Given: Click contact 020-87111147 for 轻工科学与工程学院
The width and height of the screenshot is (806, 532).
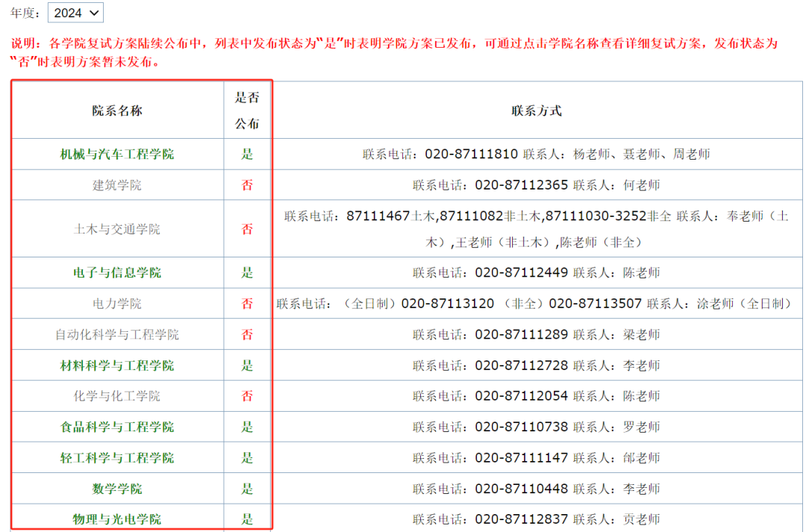Looking at the screenshot, I should (x=537, y=457).
